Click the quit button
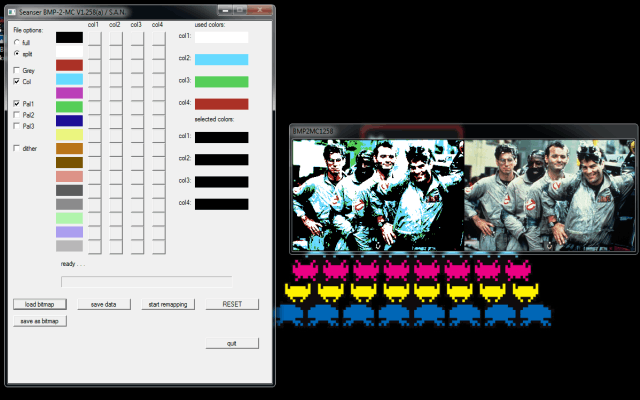640x400 pixels. 232,343
